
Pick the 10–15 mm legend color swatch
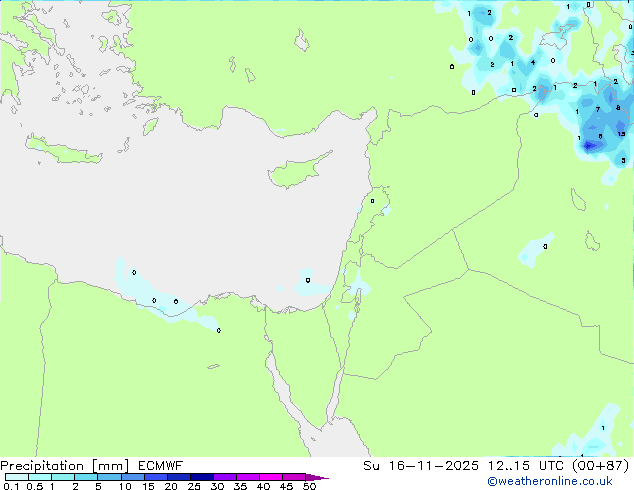133,477
